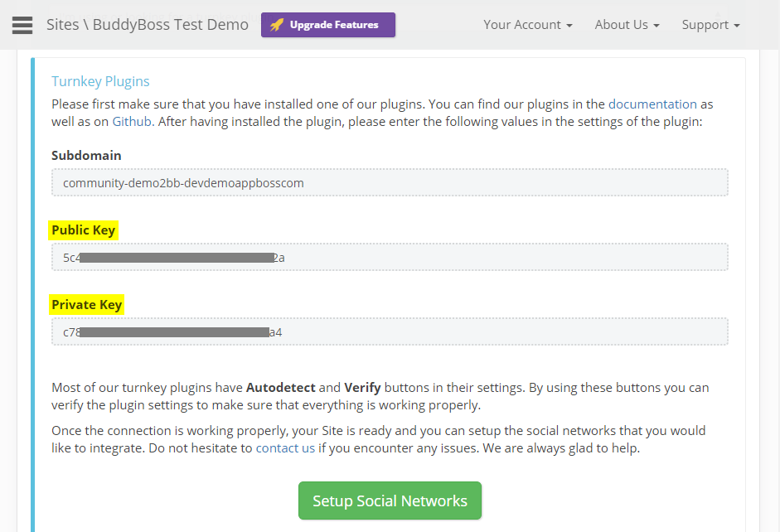Click the Support dropdown caret
This screenshot has width=780, height=532.
736,26
